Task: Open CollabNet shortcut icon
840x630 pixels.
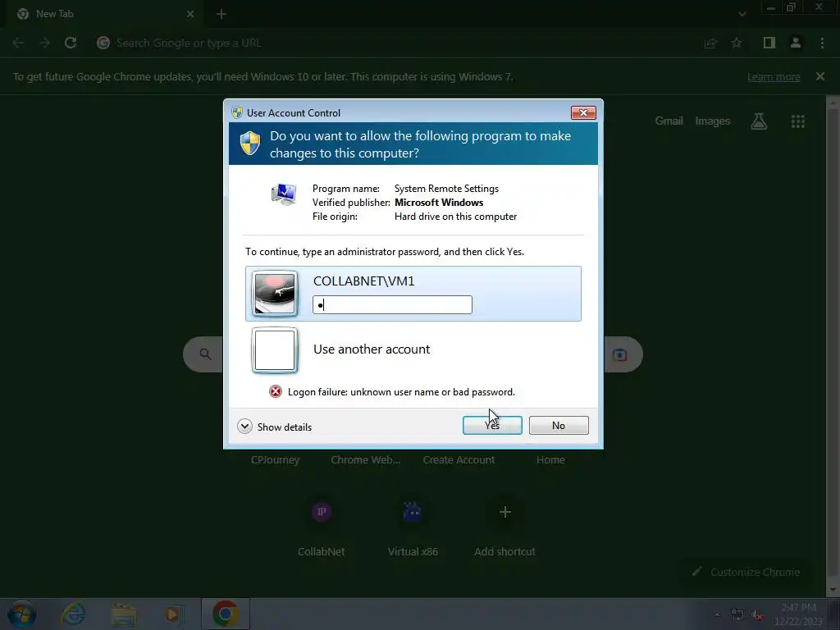Action: (322, 512)
